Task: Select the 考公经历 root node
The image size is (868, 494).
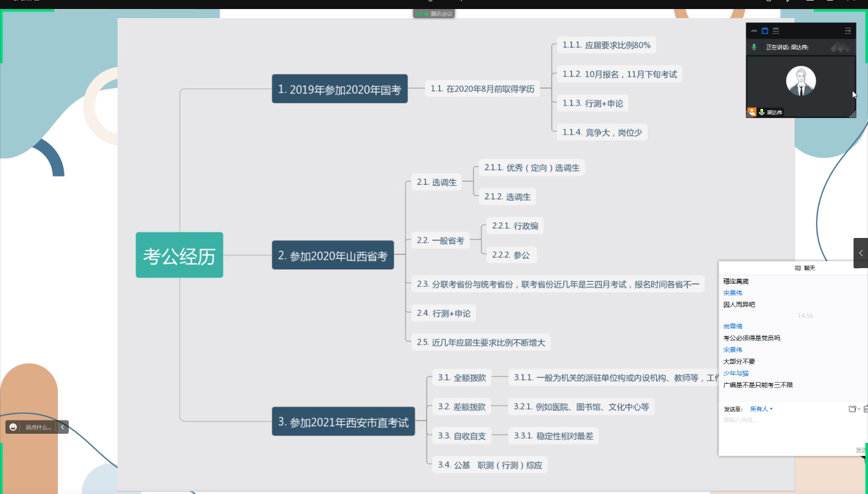Action: 179,255
